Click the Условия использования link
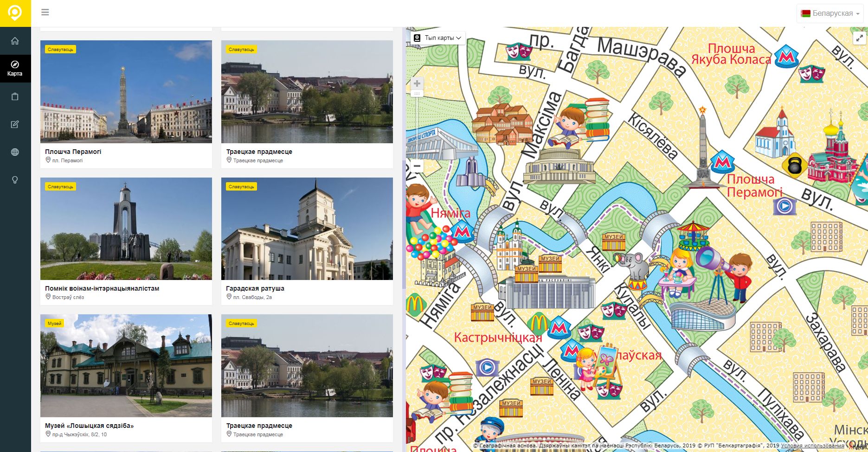This screenshot has width=868, height=452. click(x=812, y=446)
